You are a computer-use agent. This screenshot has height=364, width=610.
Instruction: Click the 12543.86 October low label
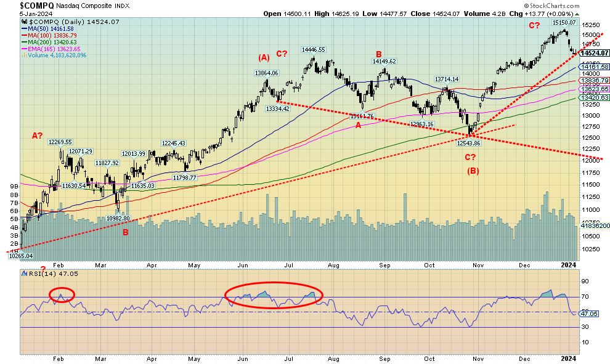click(468, 143)
